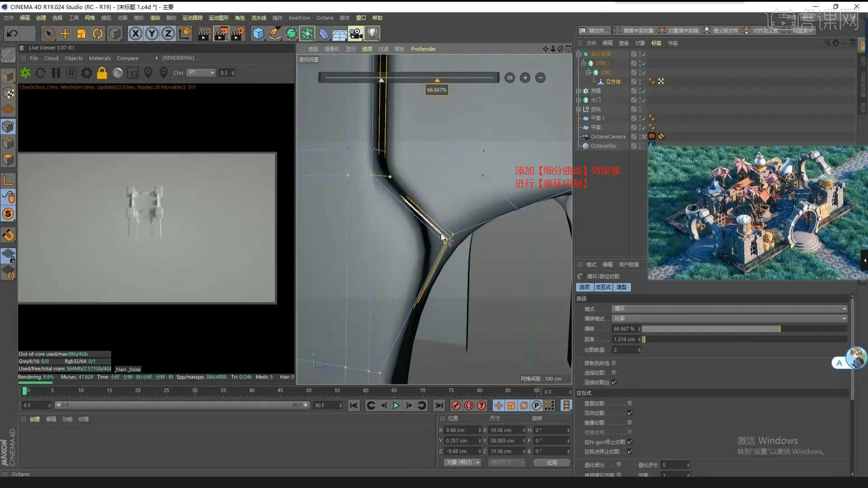
Task: Collapse the 细分曲面 object in the tree
Action: pos(580,53)
